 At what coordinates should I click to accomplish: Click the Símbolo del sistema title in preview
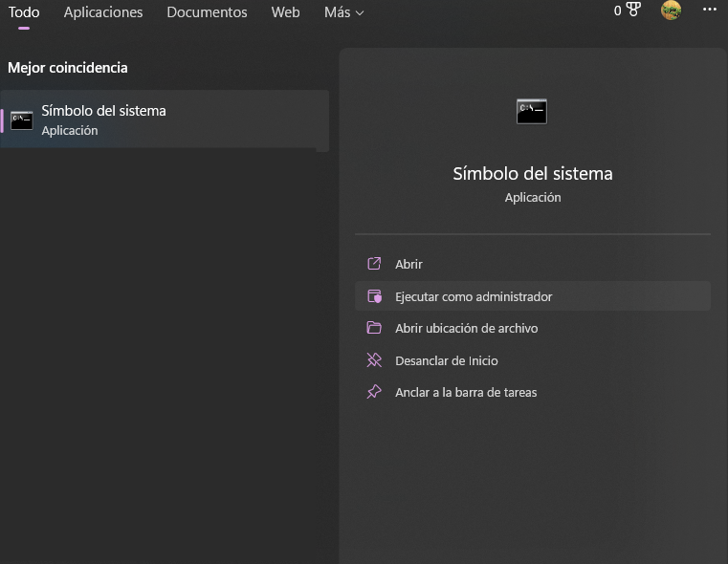(x=533, y=173)
